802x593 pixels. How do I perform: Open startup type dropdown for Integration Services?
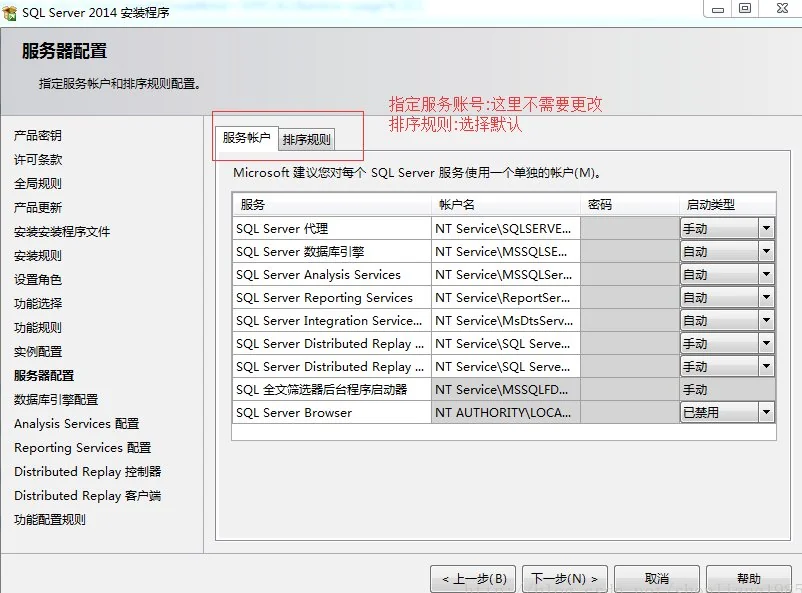point(766,320)
